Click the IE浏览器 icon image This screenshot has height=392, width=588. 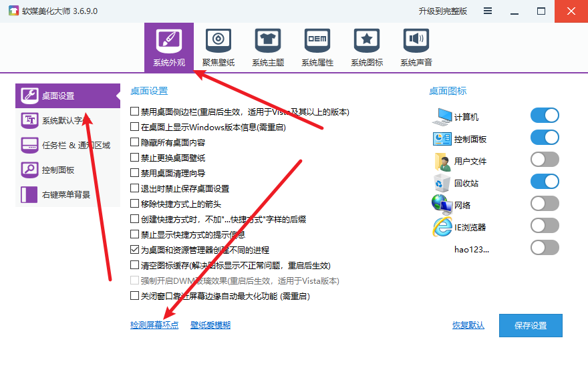pyautogui.click(x=442, y=227)
